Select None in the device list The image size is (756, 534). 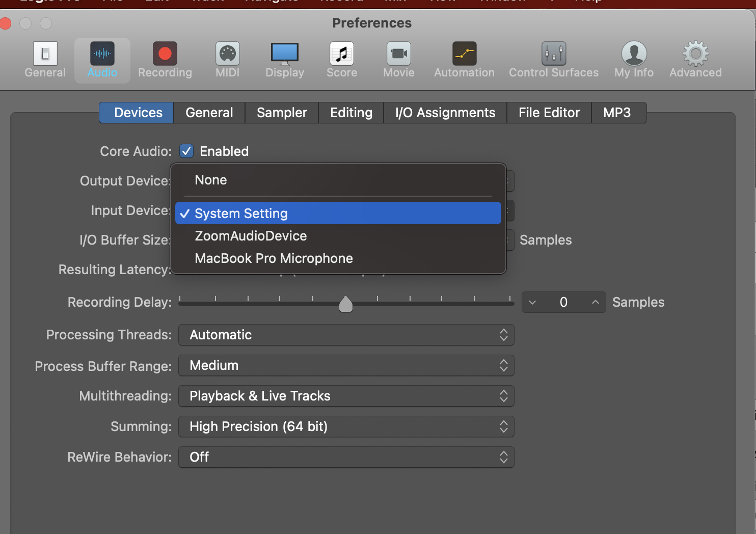[210, 179]
